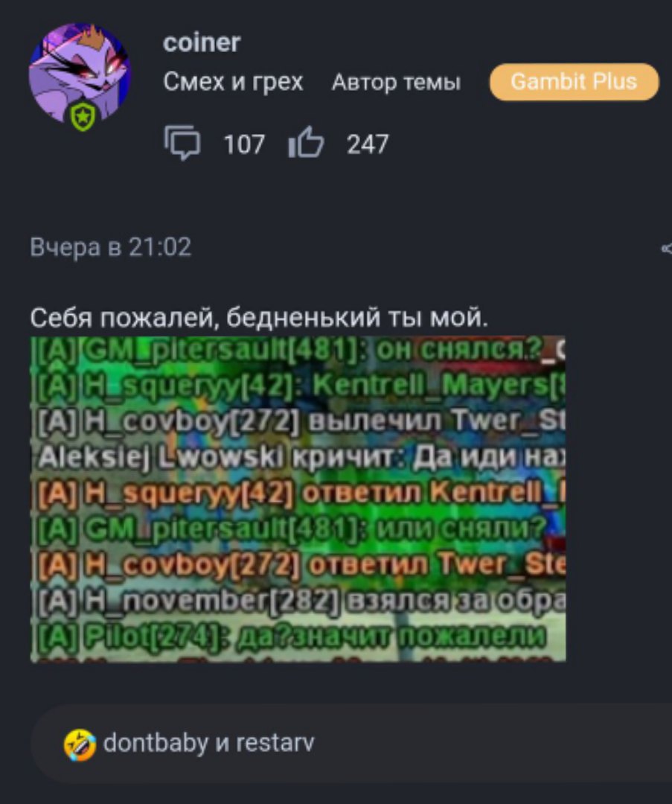Open dontbaby in the reactions list
Viewport: 672px width, 804px height.
point(156,743)
